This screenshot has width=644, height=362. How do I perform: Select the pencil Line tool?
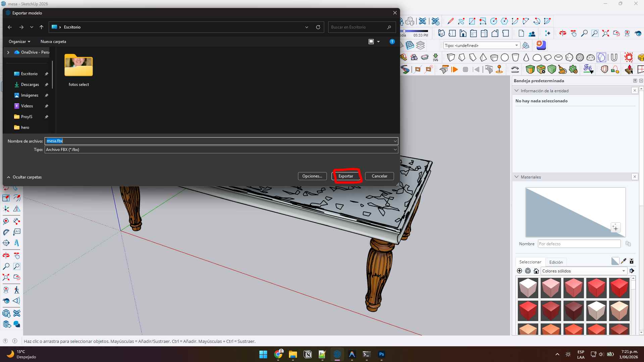[450, 21]
